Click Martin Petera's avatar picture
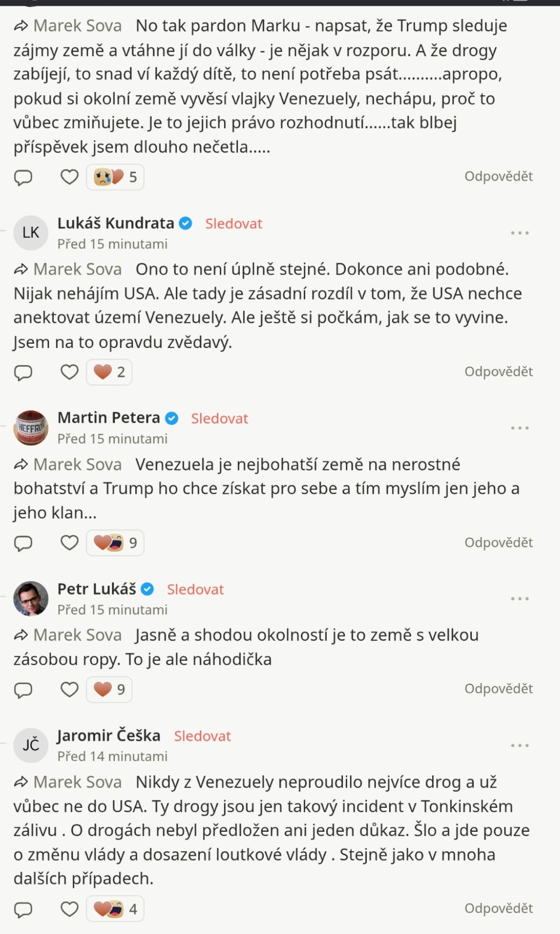This screenshot has height=934, width=560. pos(31,428)
